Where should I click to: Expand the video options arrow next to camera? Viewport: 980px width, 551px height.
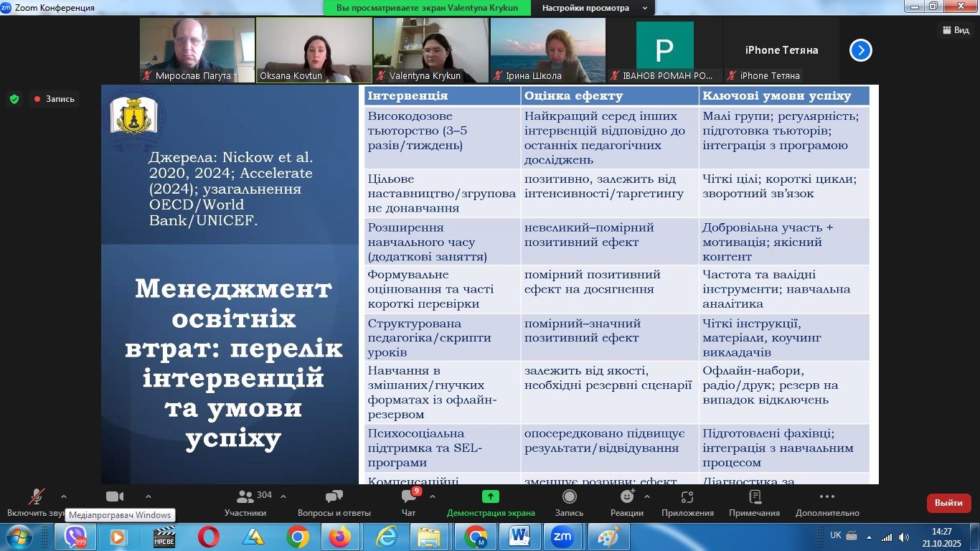coord(149,496)
